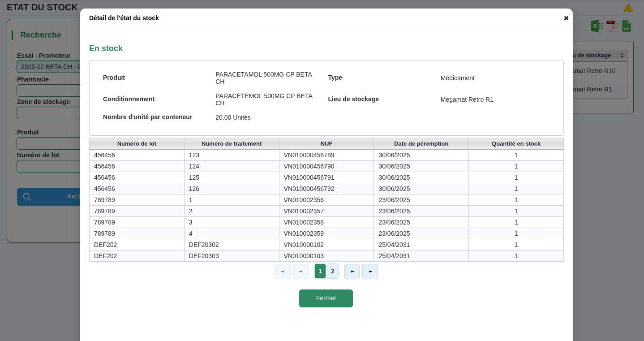Viewport: 644px width, 341px height.
Task: Export stock data to PDF
Action: click(x=612, y=26)
